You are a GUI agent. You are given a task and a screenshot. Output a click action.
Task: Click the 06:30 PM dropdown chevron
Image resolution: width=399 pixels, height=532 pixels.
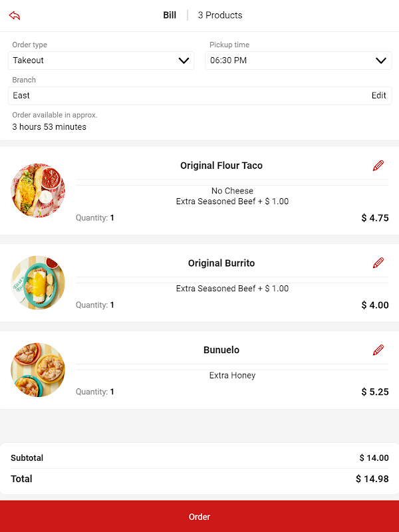click(x=381, y=61)
